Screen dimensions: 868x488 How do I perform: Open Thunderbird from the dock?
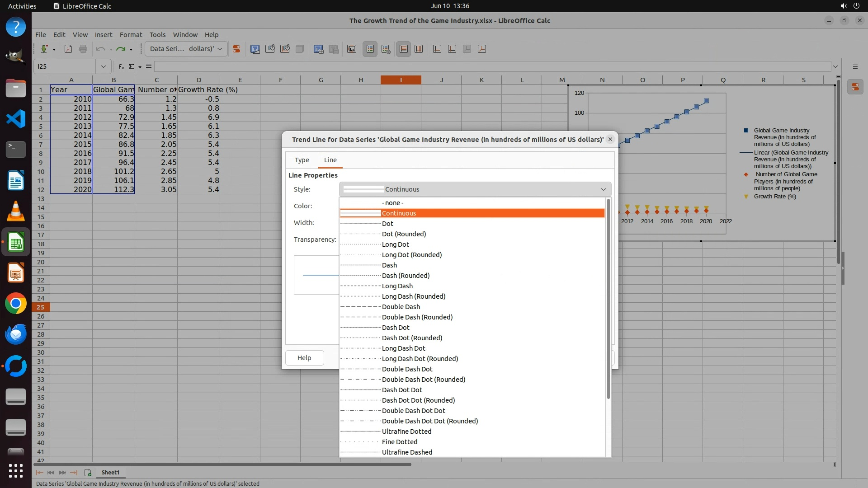[15, 334]
